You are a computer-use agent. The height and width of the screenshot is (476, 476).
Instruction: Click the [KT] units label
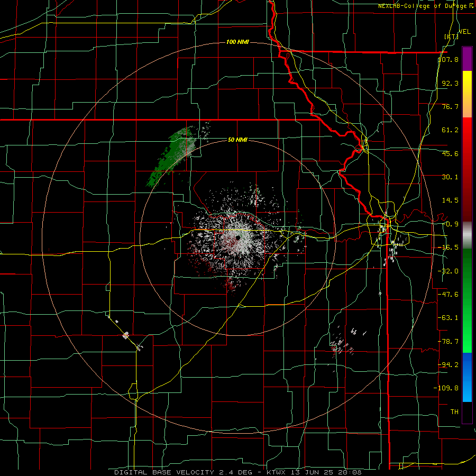[x=451, y=36]
